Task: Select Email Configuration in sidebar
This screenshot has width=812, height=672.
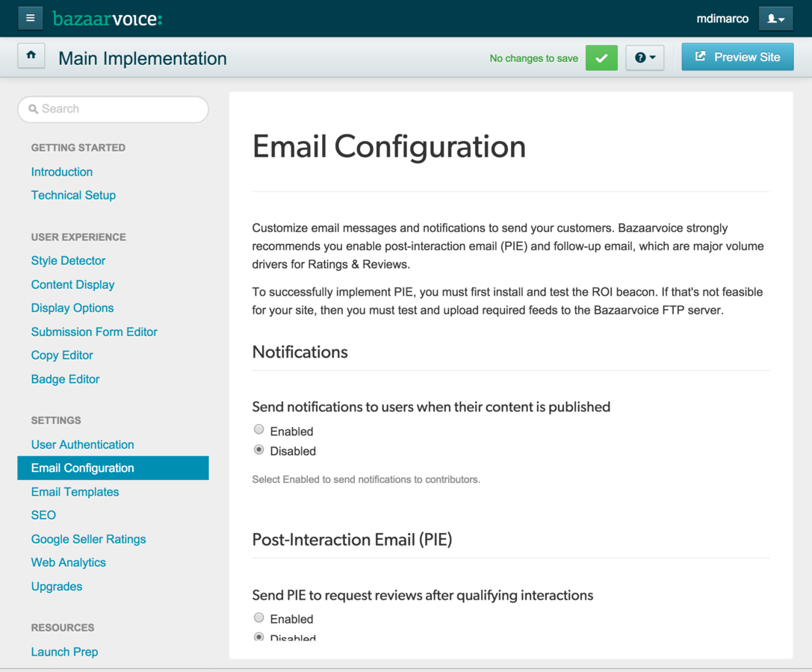Action: coord(114,468)
